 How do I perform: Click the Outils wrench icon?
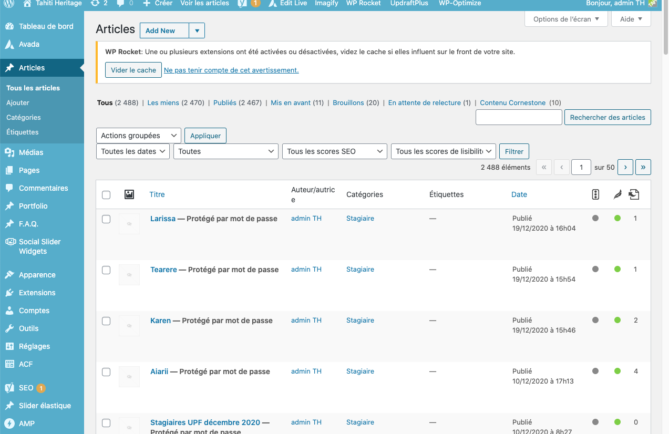[9, 329]
